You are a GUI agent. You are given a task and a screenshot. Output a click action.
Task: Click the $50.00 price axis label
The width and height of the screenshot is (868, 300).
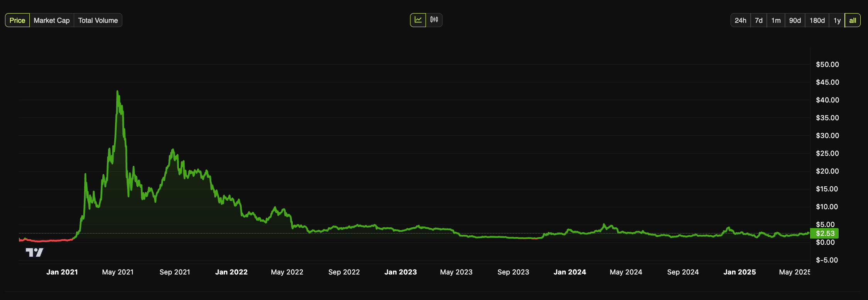pos(827,65)
